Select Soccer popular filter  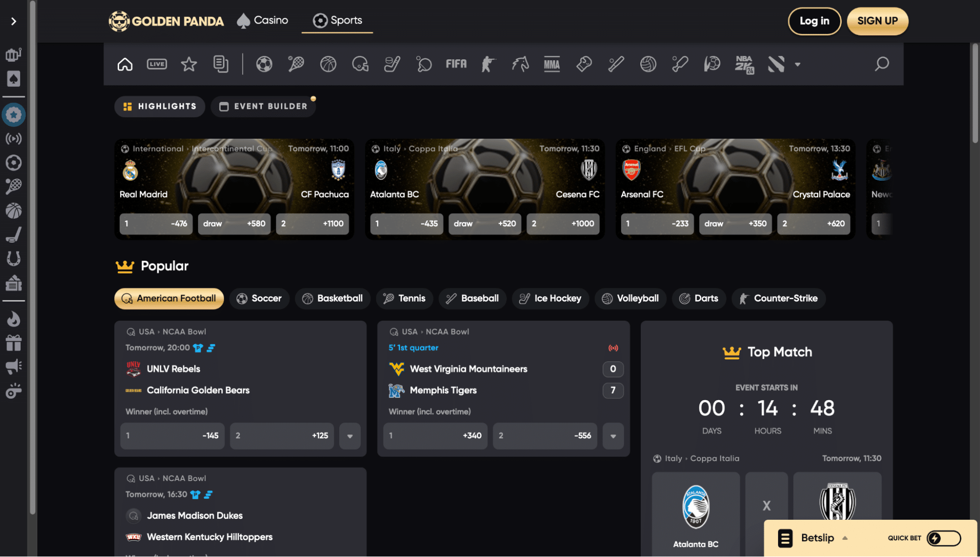[259, 299]
